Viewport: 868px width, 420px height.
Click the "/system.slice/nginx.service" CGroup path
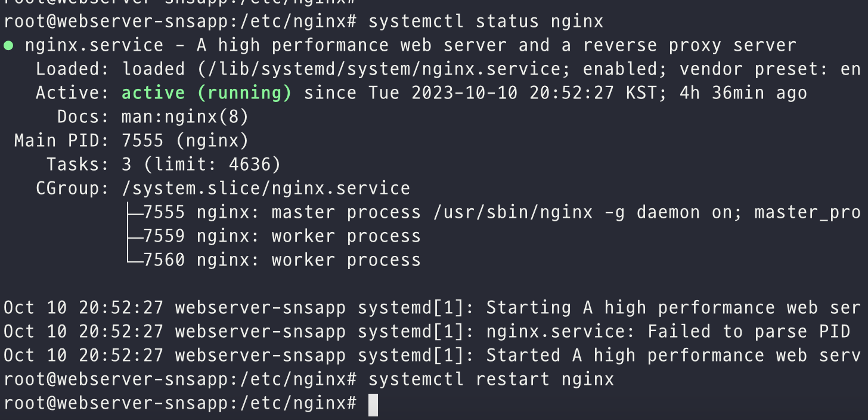coord(266,189)
